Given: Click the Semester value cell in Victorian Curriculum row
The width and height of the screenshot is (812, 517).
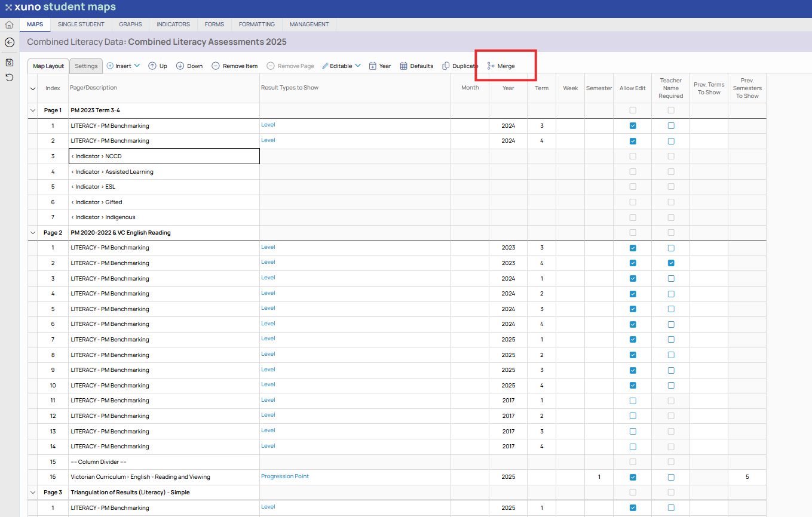Looking at the screenshot, I should coord(599,477).
